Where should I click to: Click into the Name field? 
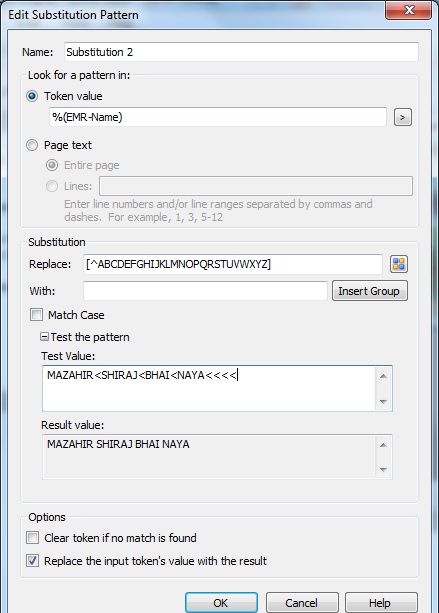pos(241,52)
